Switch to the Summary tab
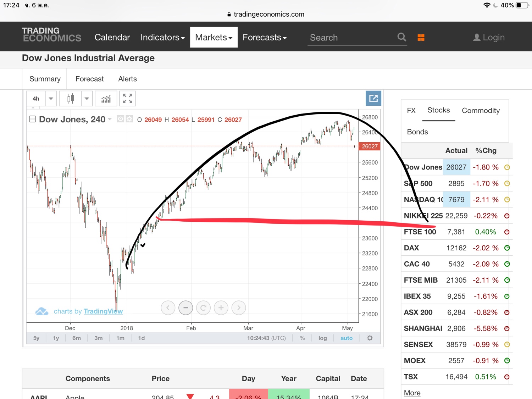Screen dimensions: 532x399 tap(45, 79)
